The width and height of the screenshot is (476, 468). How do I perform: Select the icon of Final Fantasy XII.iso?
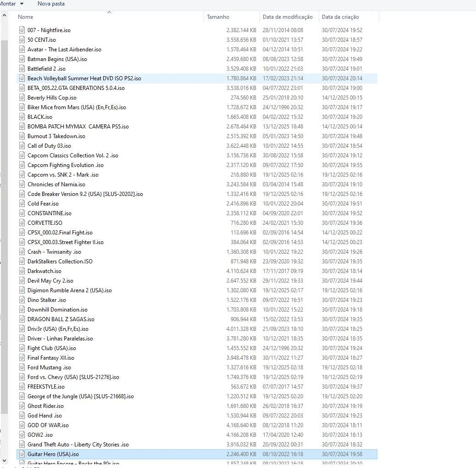22,358
